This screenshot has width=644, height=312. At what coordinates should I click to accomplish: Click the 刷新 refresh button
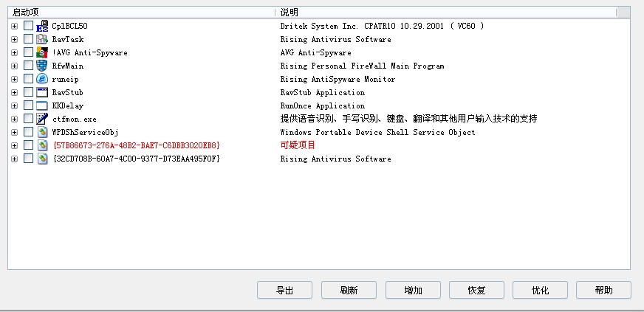click(349, 290)
